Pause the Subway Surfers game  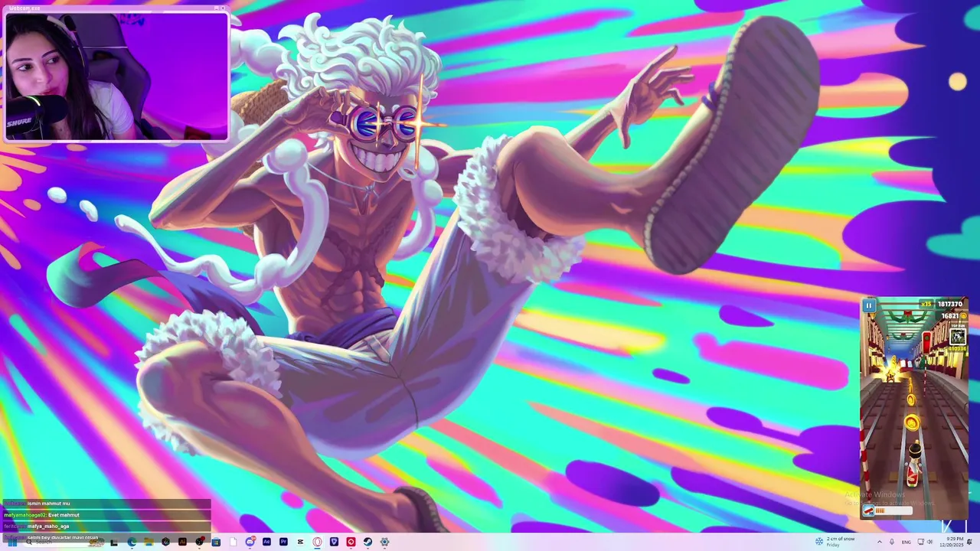coord(869,305)
